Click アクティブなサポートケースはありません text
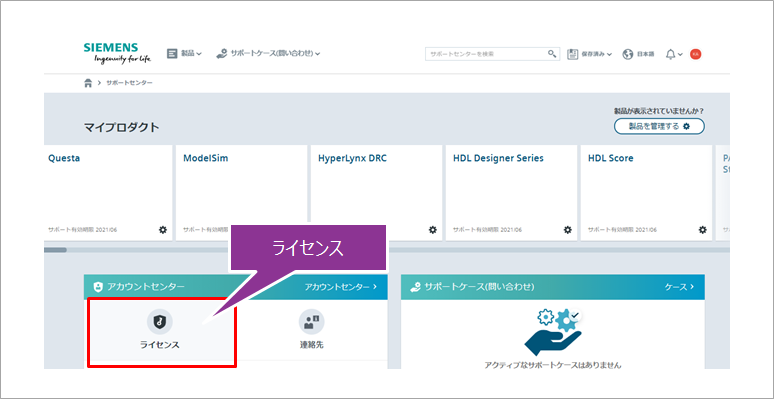774x399 pixels. pos(553,365)
